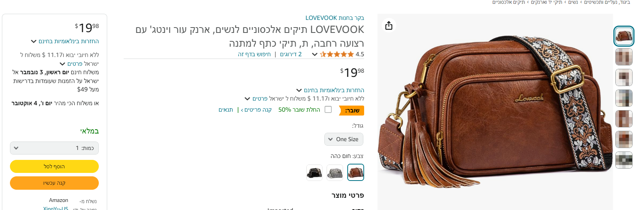Viewport: 644px width, 210px height.
Task: Choose the gray bag color swatch
Action: [x=335, y=173]
